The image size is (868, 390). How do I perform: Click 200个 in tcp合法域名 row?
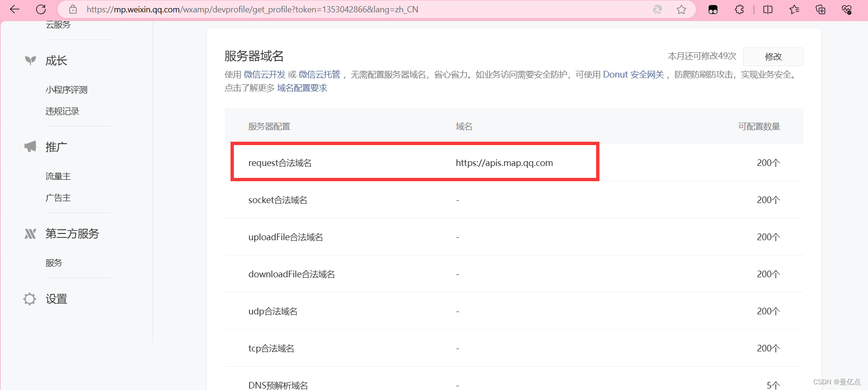click(x=769, y=349)
